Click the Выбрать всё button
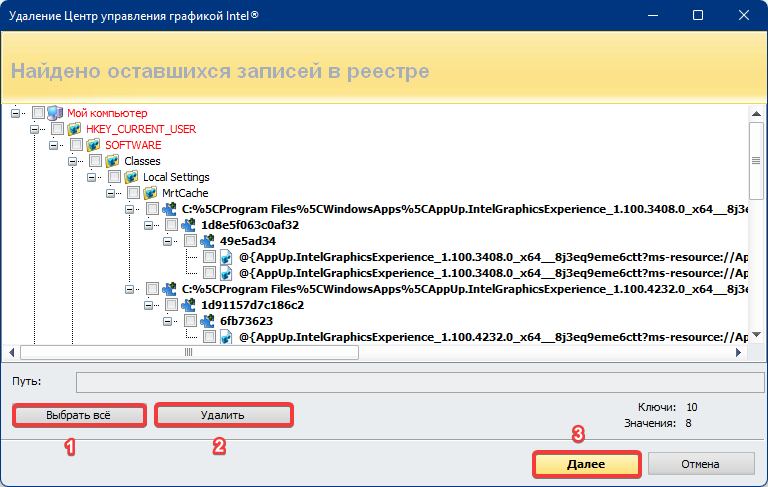The width and height of the screenshot is (768, 487). point(79,415)
